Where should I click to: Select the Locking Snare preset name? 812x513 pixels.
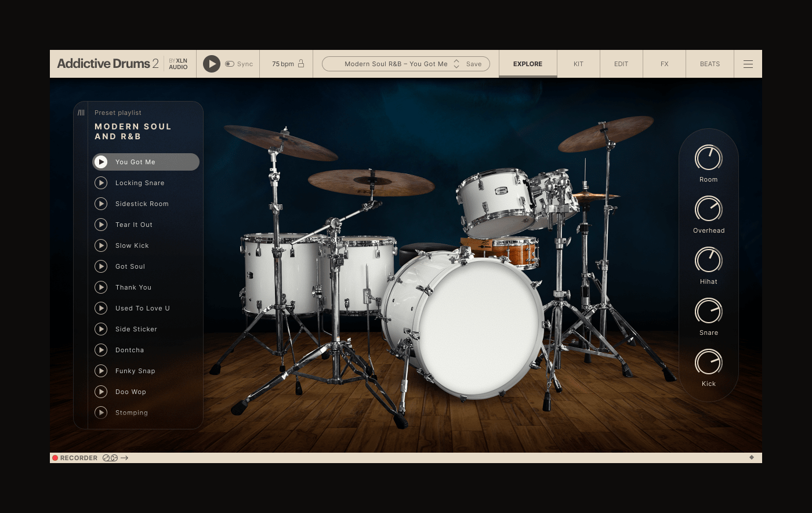140,183
